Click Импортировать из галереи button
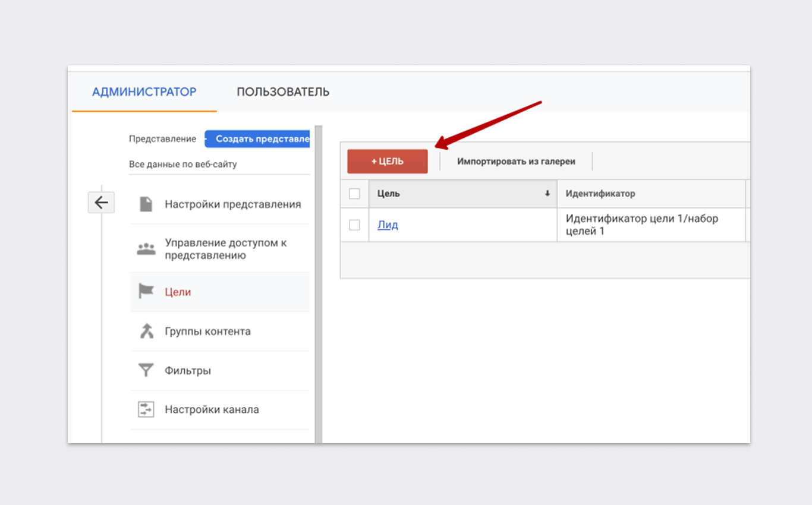The height and width of the screenshot is (505, 812). (x=516, y=162)
